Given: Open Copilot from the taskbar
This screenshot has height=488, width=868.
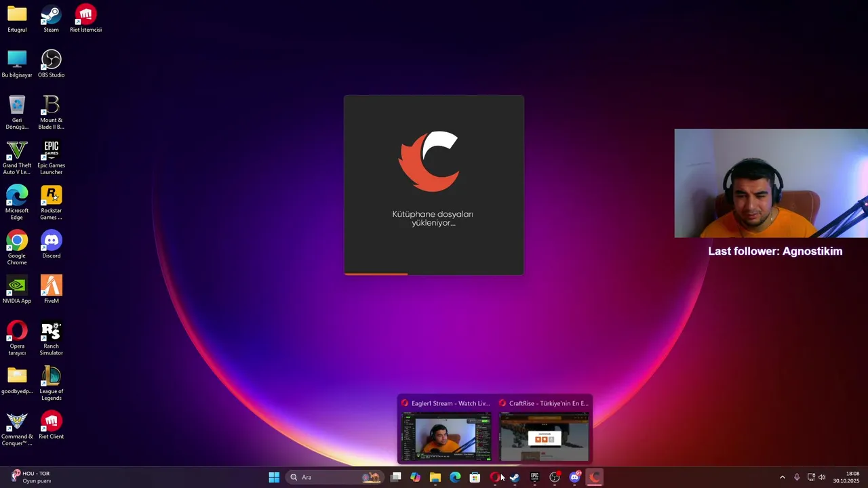Looking at the screenshot, I should (x=416, y=477).
